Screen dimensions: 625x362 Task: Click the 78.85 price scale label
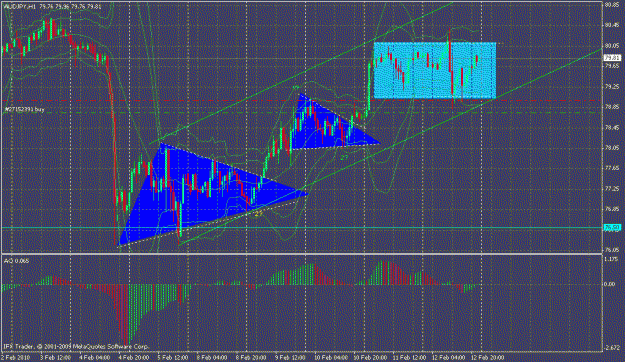(611, 107)
